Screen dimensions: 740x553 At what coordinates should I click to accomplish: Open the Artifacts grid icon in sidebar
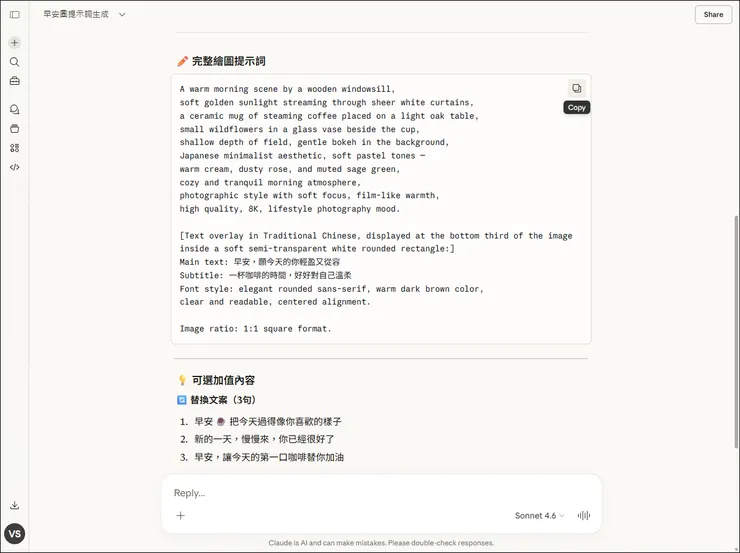[x=15, y=148]
